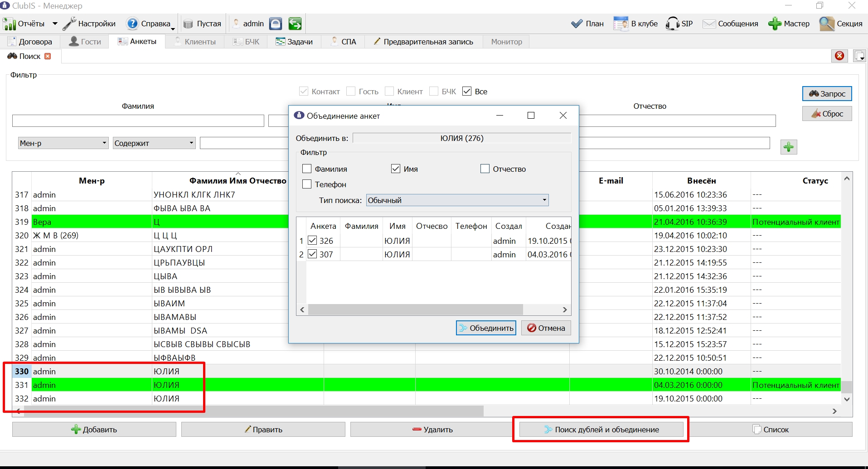Viewport: 868px width, 469px height.
Task: Open Справка help icon
Action: tap(132, 24)
